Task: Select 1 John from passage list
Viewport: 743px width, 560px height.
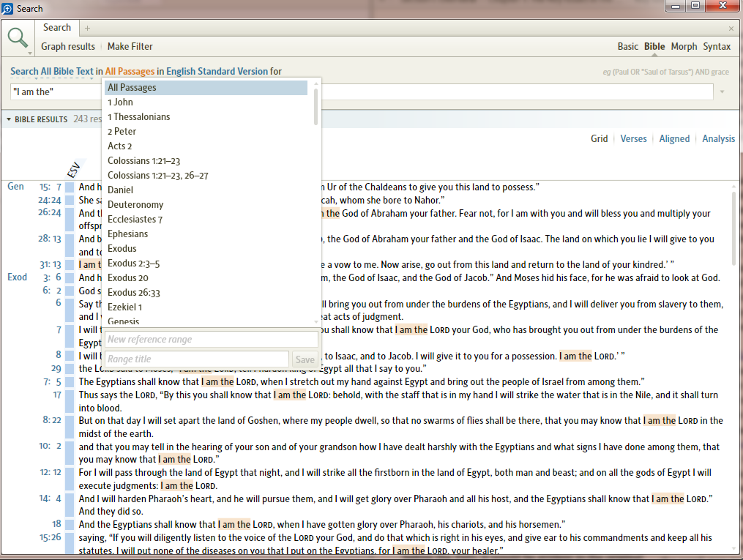Action: click(x=206, y=102)
